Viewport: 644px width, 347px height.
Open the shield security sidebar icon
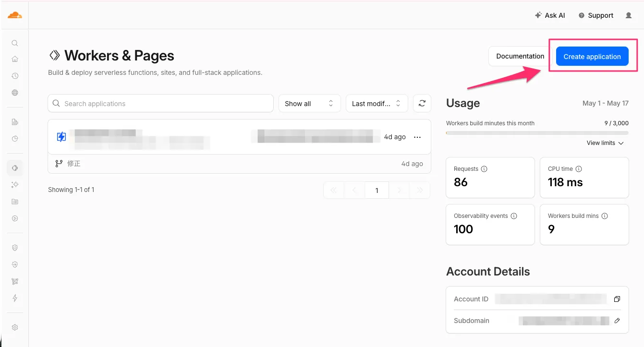15,248
